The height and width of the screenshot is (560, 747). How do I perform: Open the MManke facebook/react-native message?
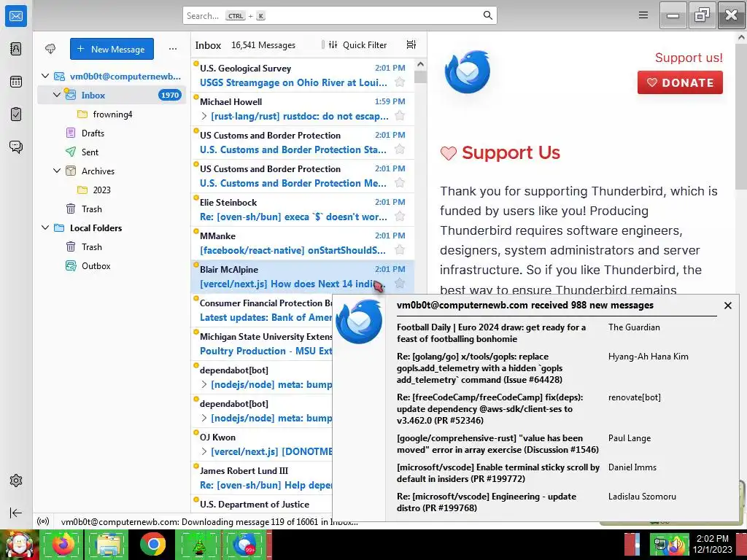[x=303, y=243]
